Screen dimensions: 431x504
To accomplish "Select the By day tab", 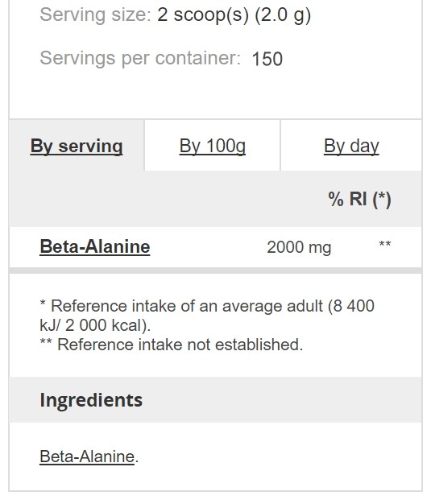I will [x=351, y=147].
